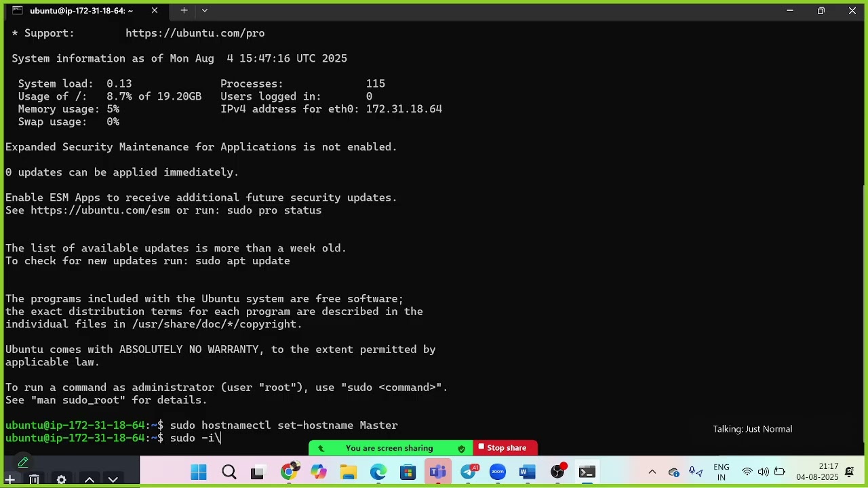Click the battery status icon
This screenshot has width=868, height=488.
point(780,472)
